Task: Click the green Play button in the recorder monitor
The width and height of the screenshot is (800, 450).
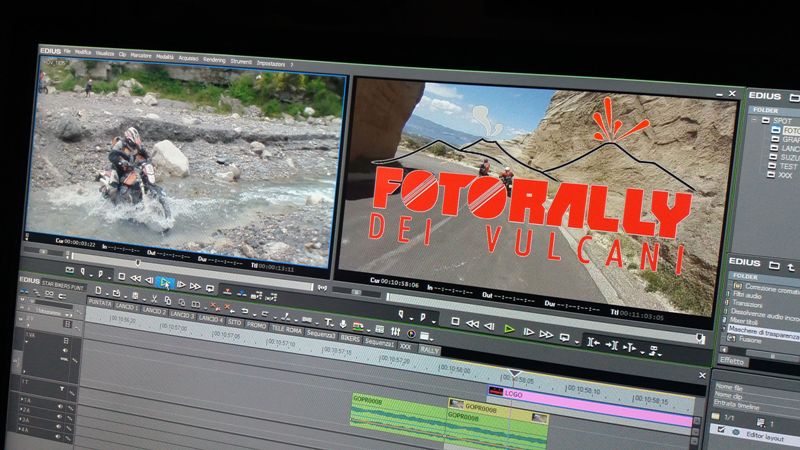Action: pos(509,329)
